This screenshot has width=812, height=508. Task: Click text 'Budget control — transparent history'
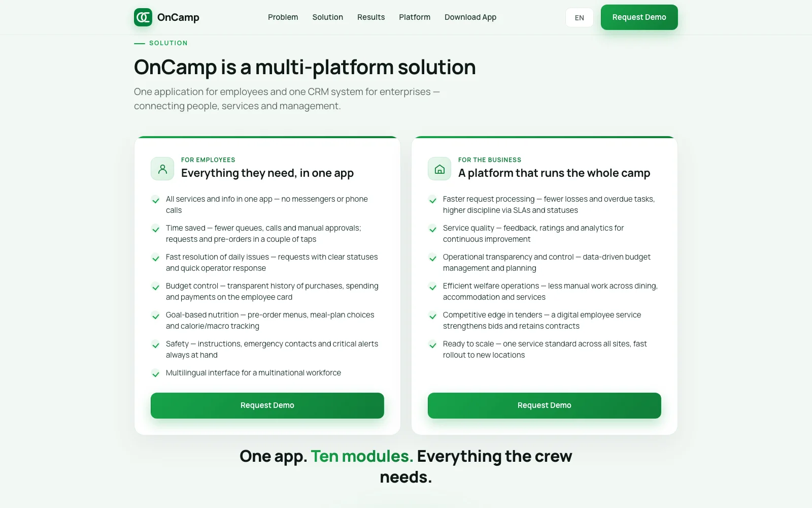click(x=272, y=292)
